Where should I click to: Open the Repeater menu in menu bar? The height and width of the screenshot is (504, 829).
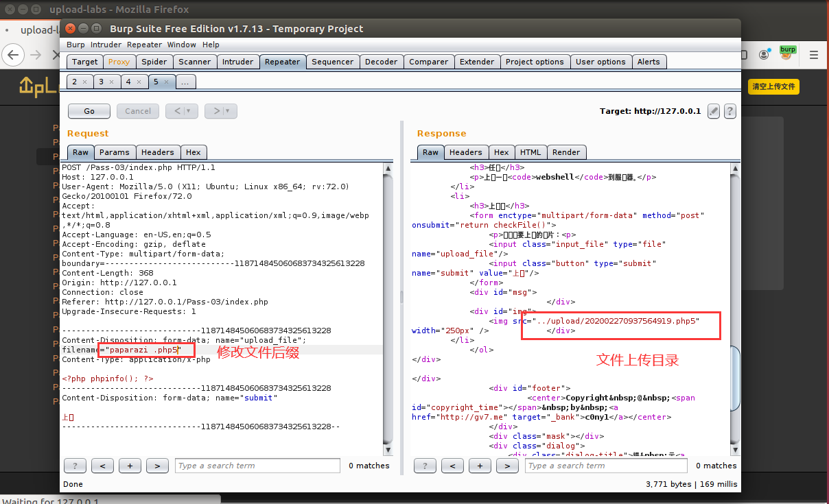[x=144, y=45]
